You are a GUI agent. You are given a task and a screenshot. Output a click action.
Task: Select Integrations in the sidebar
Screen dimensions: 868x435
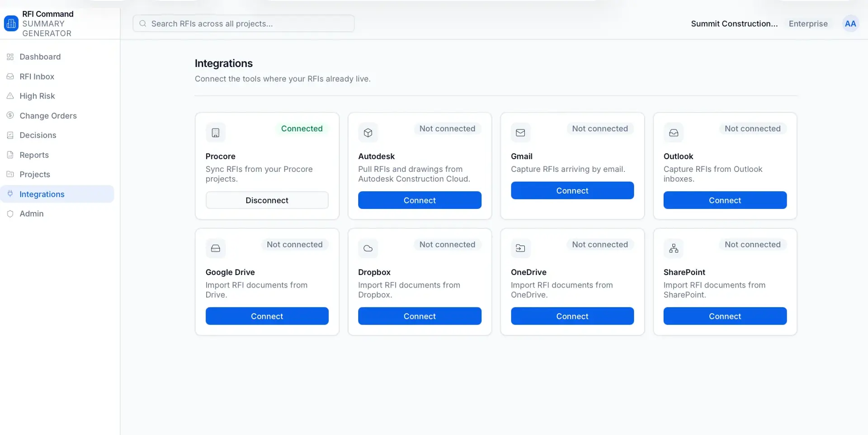click(x=57, y=194)
